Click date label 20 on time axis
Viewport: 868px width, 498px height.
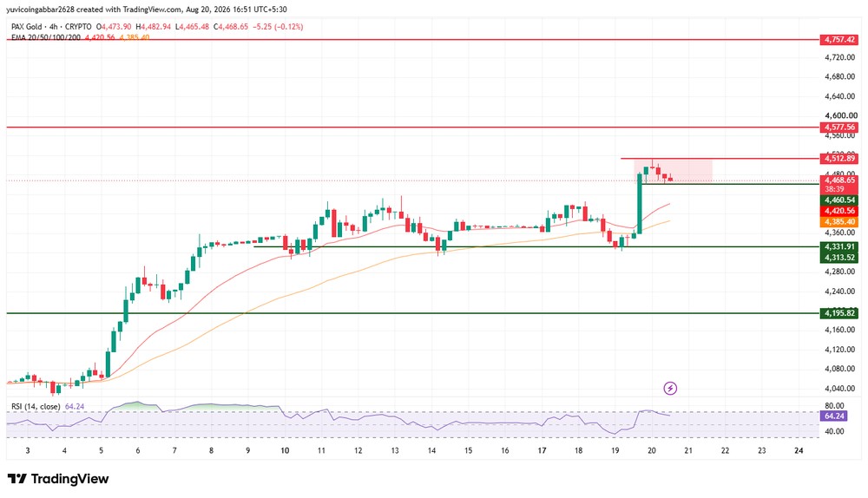652,451
